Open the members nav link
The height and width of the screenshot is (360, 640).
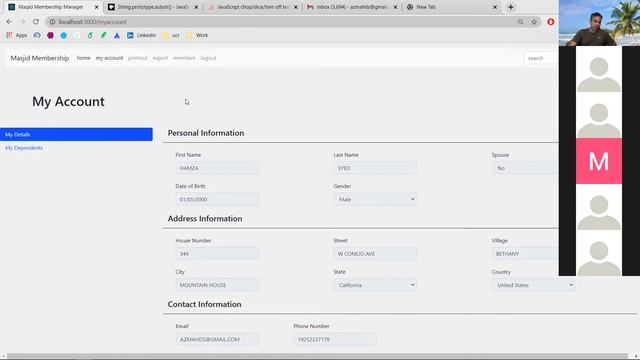pos(184,58)
